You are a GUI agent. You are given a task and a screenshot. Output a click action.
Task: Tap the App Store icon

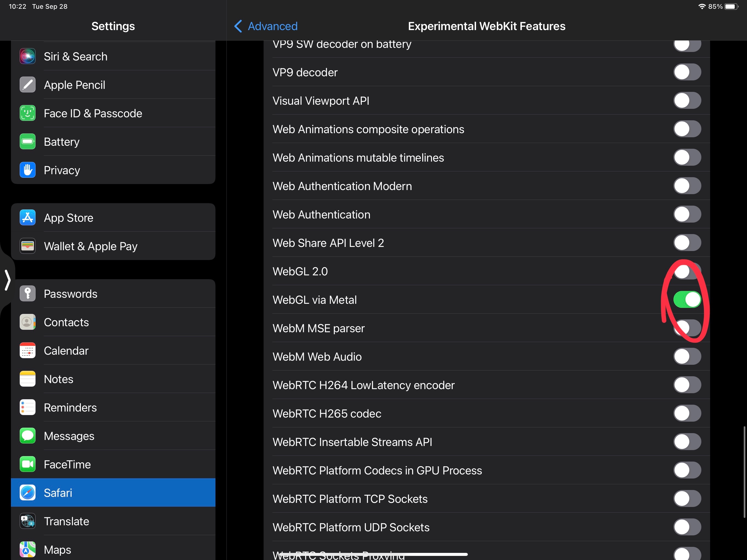click(x=27, y=217)
